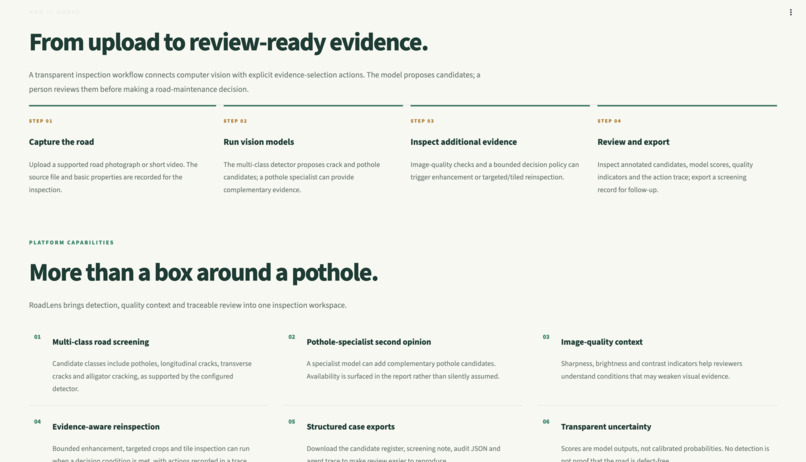Select the "Evidence-aware reinspection" capability title

pos(106,427)
